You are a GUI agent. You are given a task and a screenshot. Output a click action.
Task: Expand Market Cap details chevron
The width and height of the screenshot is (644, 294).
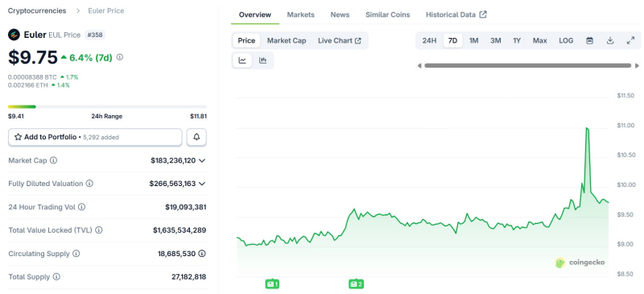[202, 160]
